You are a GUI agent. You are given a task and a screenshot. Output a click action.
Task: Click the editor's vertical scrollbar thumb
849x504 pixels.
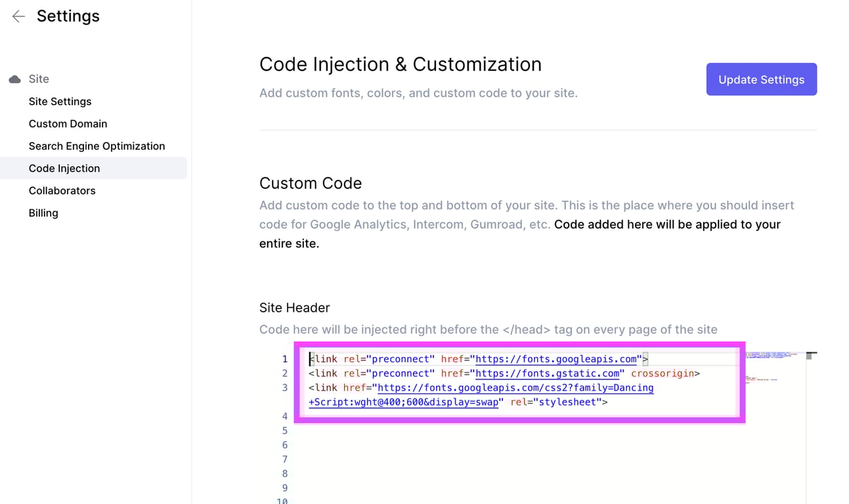click(811, 356)
